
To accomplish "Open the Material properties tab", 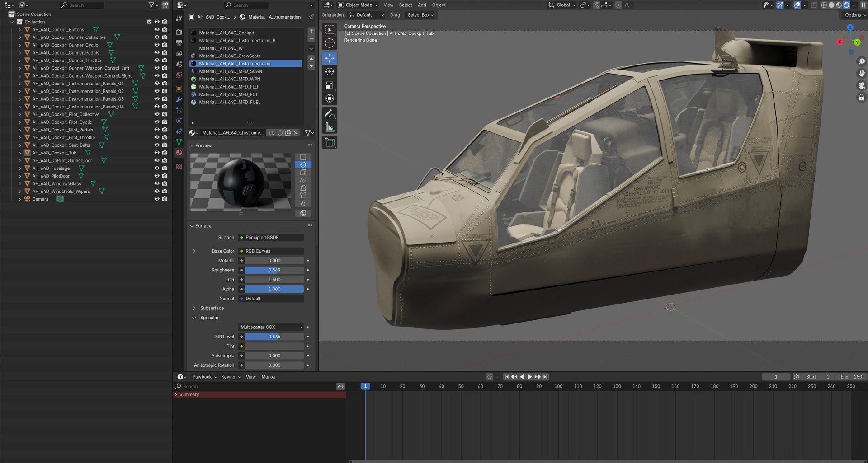I will click(179, 153).
